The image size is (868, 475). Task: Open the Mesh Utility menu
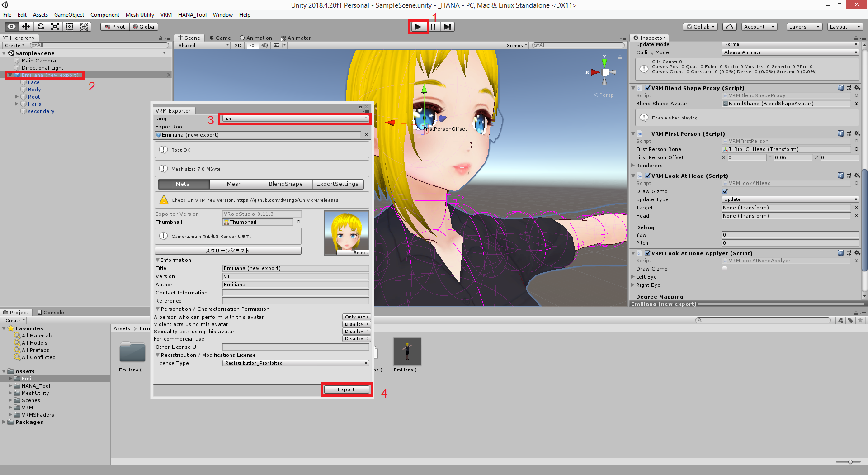pos(140,15)
